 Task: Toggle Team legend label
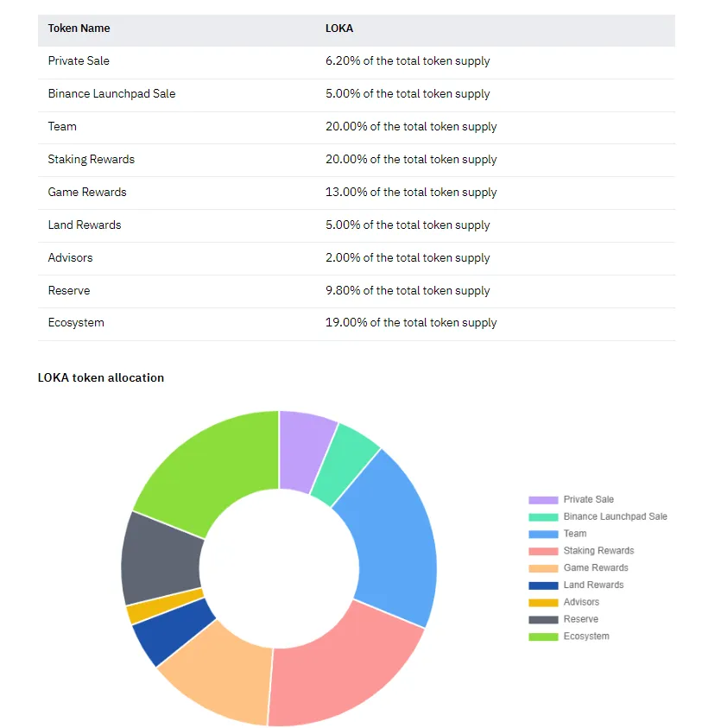coord(575,534)
